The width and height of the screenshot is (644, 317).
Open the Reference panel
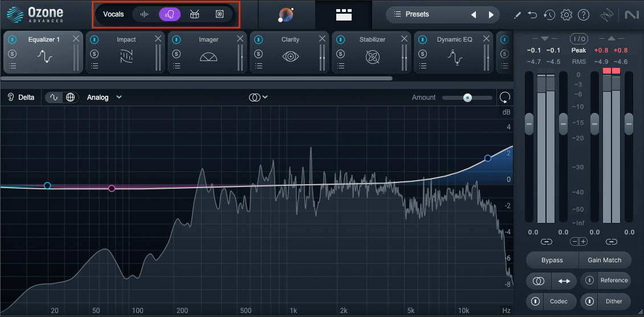[614, 281]
